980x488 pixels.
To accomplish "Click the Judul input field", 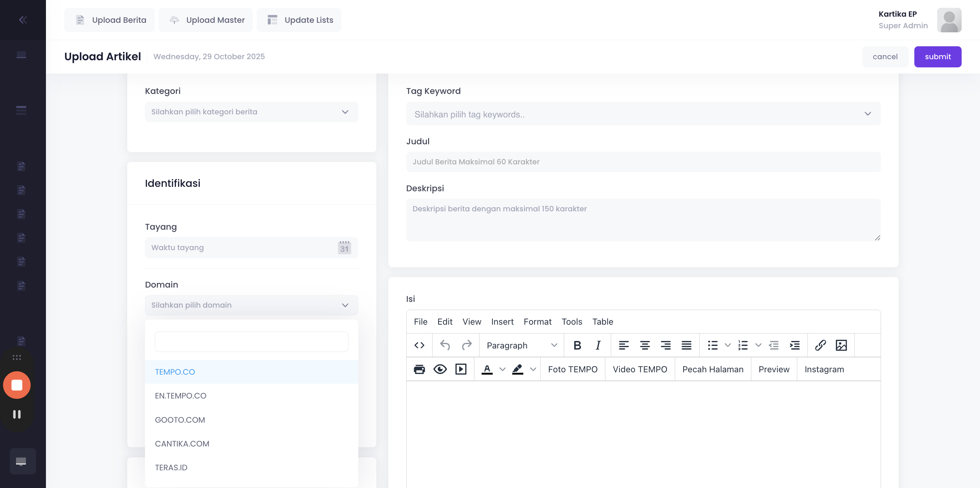I will coord(643,162).
